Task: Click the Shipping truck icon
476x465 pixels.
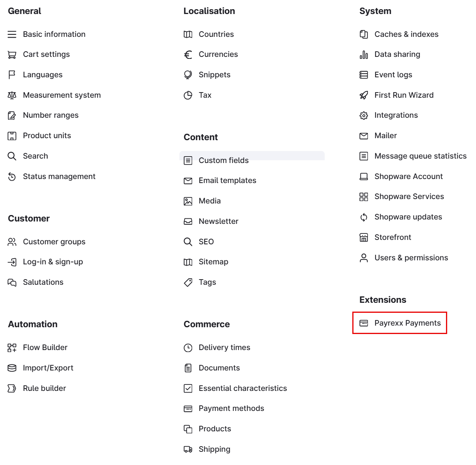Action: click(x=188, y=449)
